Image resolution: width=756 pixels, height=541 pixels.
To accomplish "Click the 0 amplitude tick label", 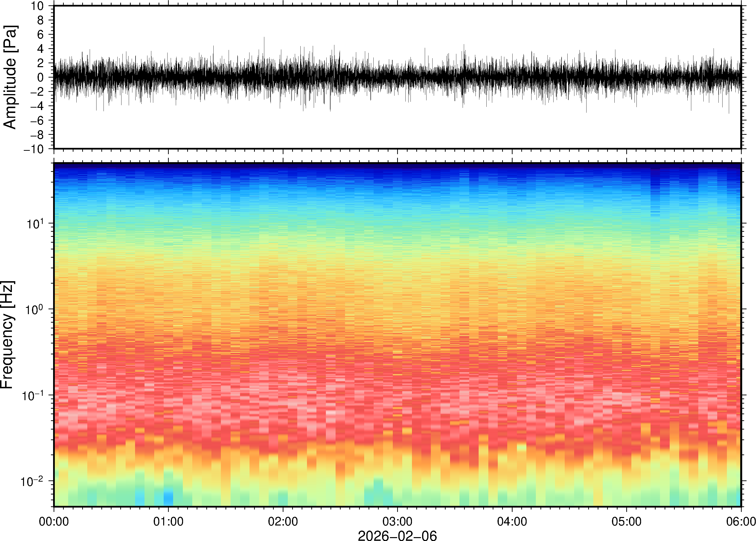I will [x=41, y=78].
